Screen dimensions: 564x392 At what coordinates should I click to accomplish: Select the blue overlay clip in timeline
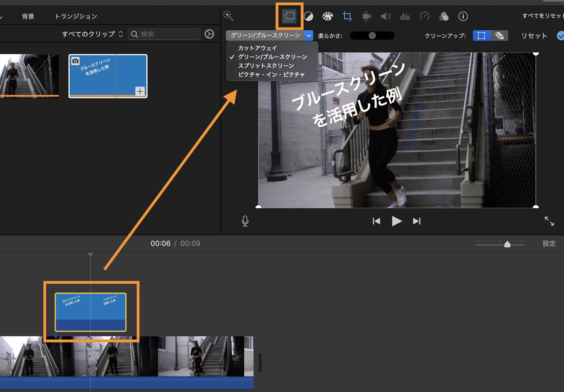[x=91, y=312]
